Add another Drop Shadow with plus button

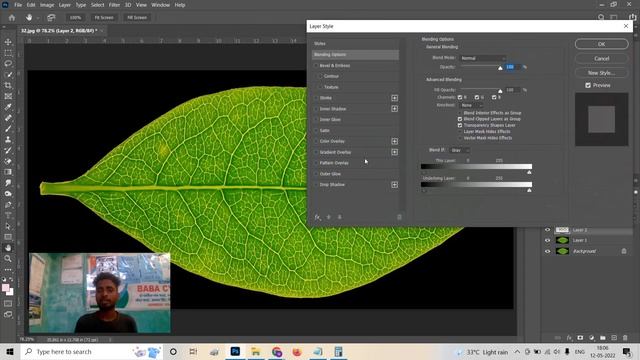point(394,184)
